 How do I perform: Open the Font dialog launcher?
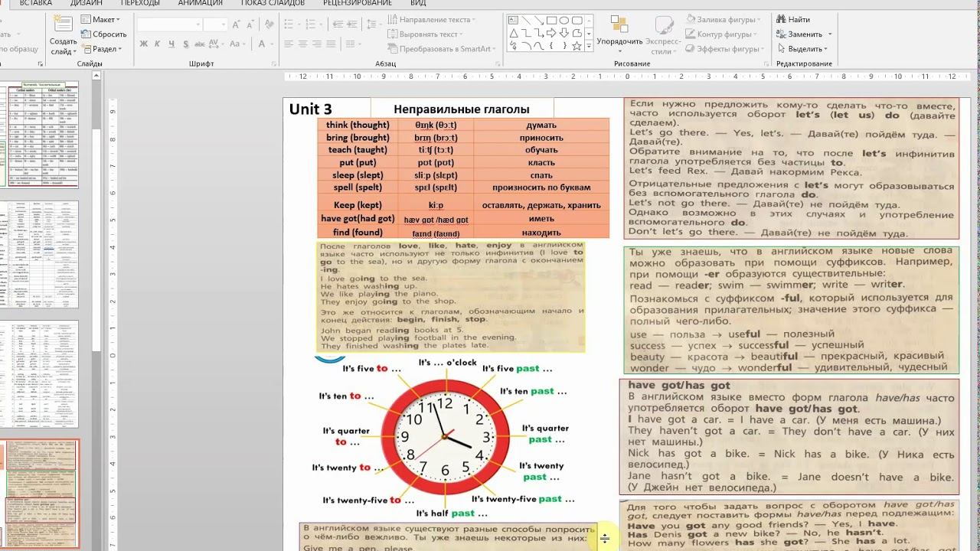pyautogui.click(x=274, y=64)
